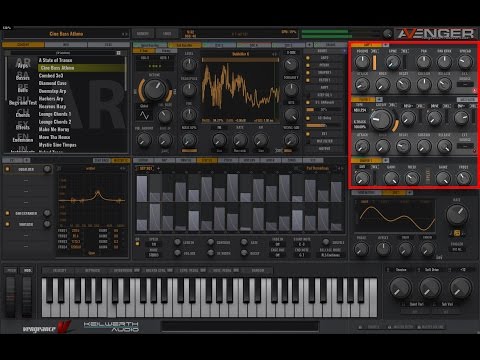Toggle the arpeggiator ON LED
The width and height of the screenshot is (480, 360).
click(137, 244)
